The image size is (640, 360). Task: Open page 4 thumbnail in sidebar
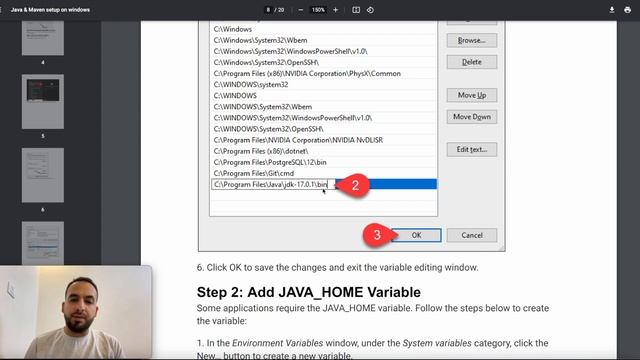coord(43,38)
